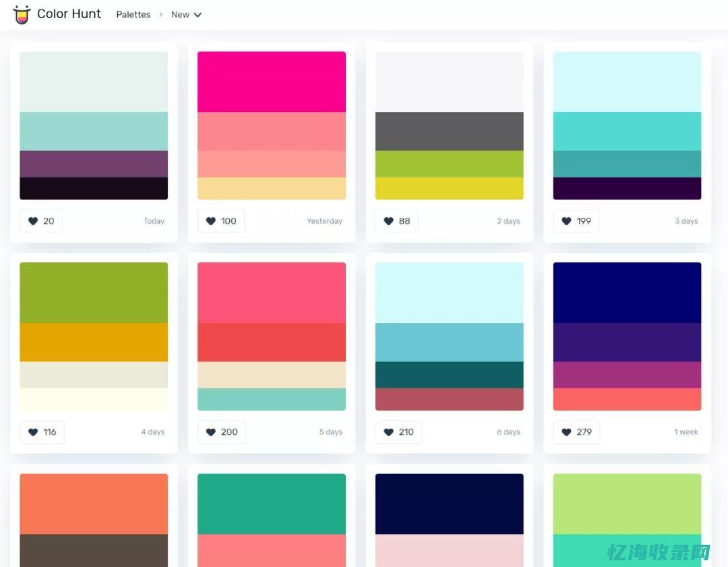This screenshot has height=567, width=728.
Task: Select the olive green swatch in 4 days palette
Action: 94,293
